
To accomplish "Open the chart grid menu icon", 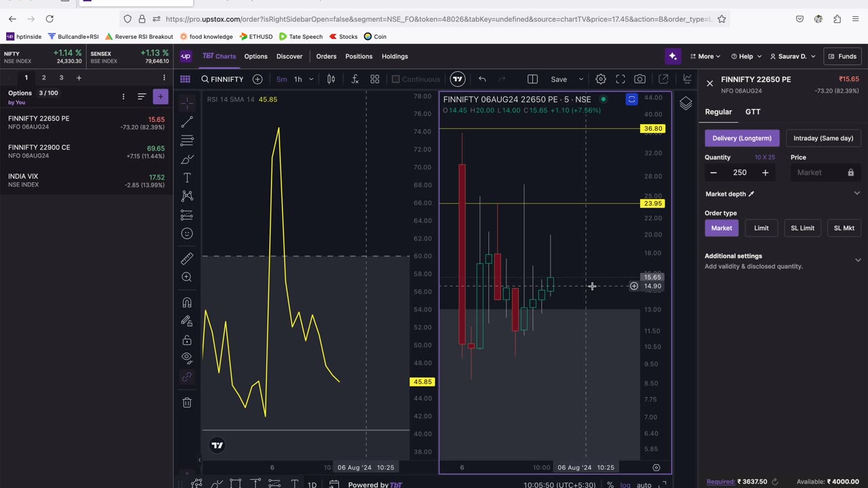I will (x=185, y=79).
